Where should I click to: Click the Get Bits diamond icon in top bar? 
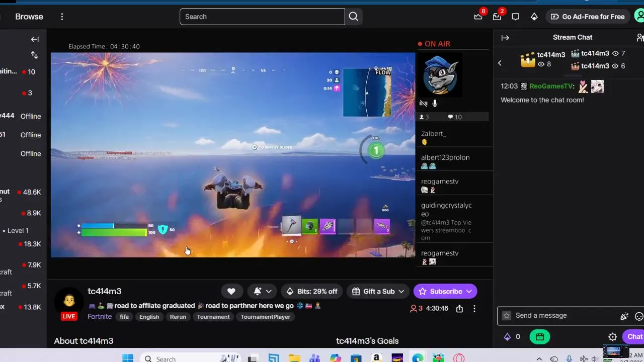[x=534, y=17]
